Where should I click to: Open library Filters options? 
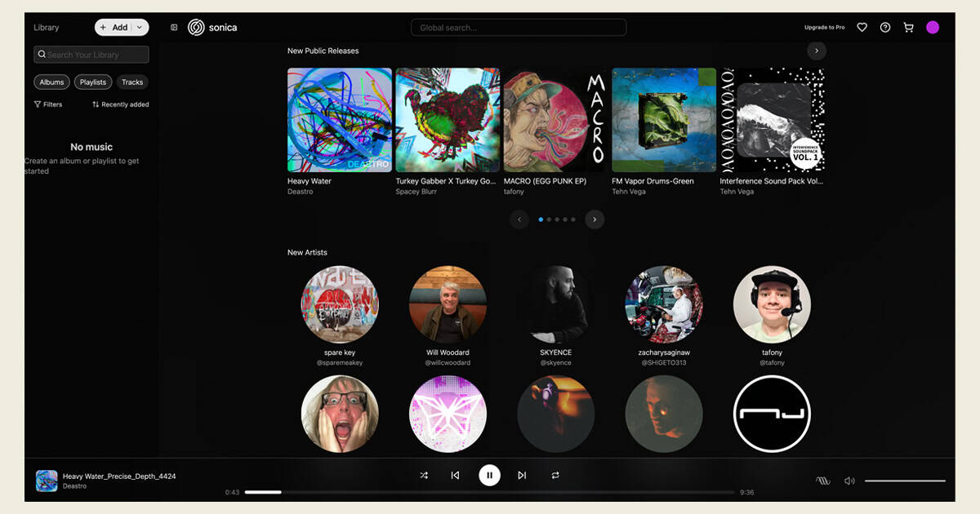point(48,104)
